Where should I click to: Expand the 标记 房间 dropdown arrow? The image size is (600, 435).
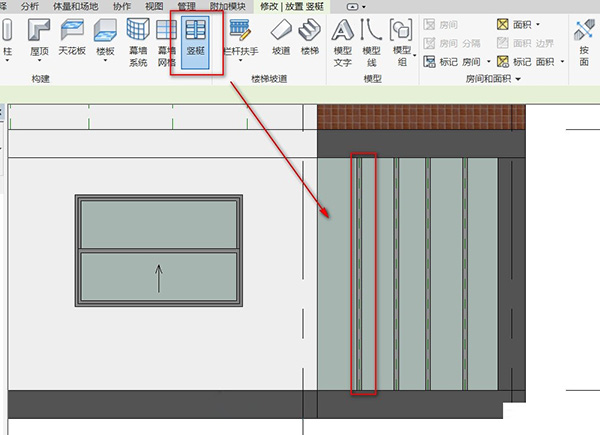pyautogui.click(x=489, y=62)
